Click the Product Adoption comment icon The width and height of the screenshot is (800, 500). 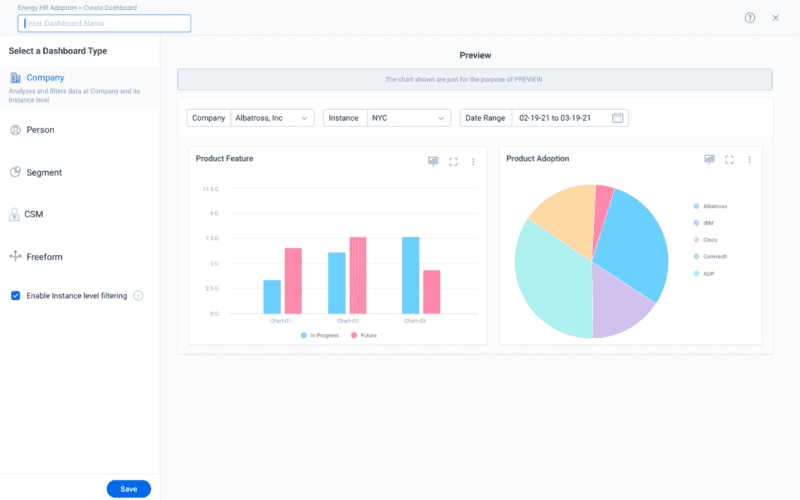(709, 159)
